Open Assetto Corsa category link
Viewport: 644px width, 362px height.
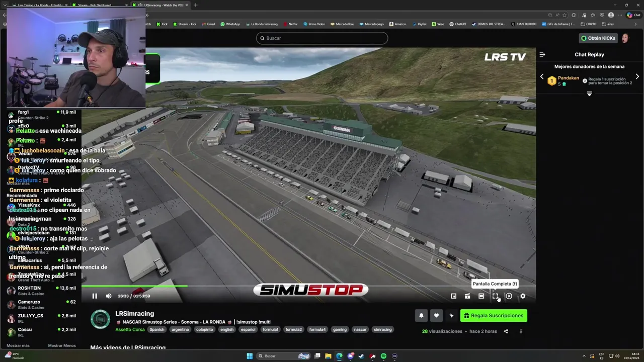point(130,330)
